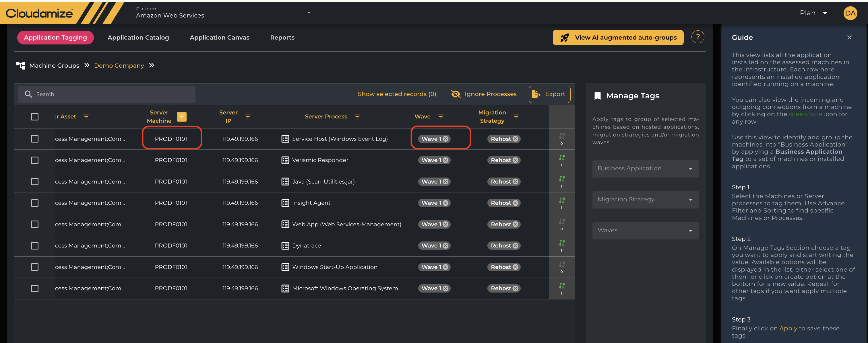Click the Export button
The height and width of the screenshot is (343, 868).
point(549,94)
